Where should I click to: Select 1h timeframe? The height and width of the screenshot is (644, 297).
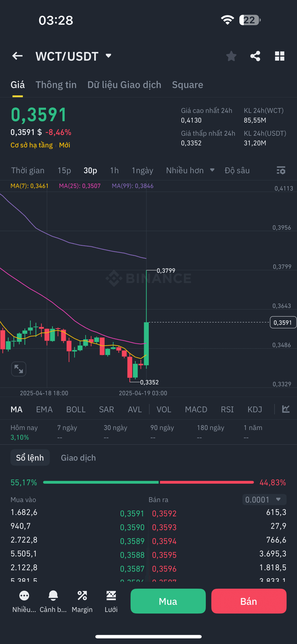114,170
